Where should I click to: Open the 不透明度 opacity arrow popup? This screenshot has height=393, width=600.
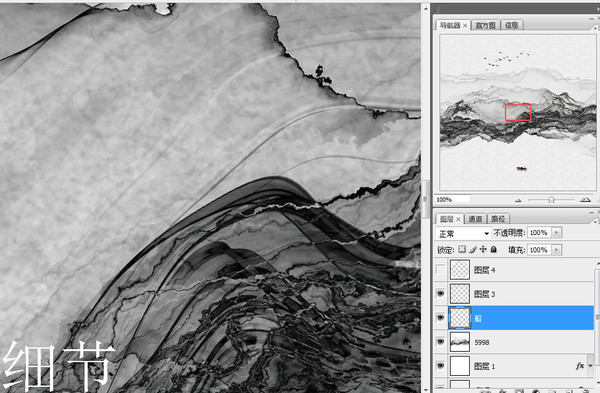coord(556,233)
